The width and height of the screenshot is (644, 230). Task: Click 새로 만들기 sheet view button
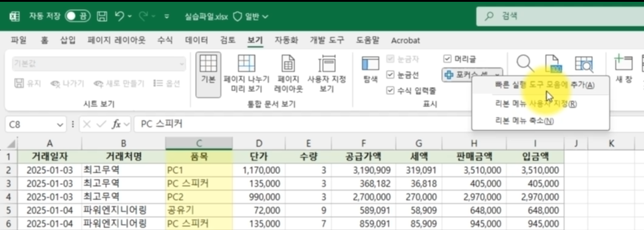point(119,83)
